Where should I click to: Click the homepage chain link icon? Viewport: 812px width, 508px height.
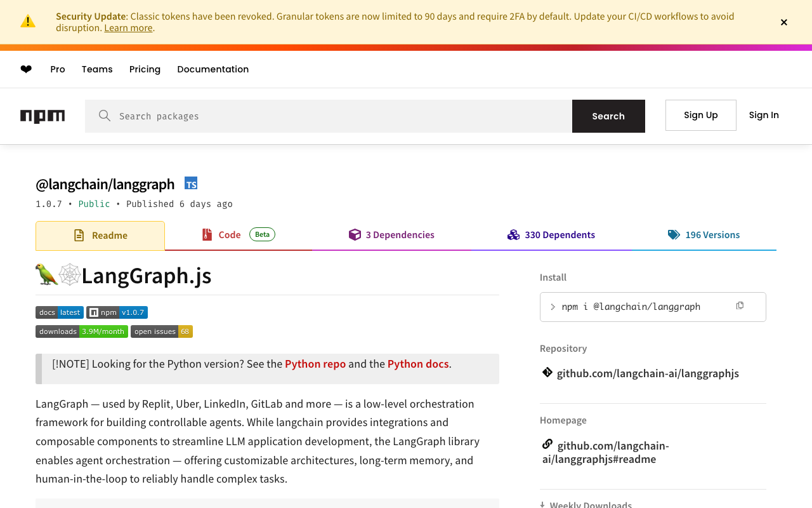tap(547, 444)
